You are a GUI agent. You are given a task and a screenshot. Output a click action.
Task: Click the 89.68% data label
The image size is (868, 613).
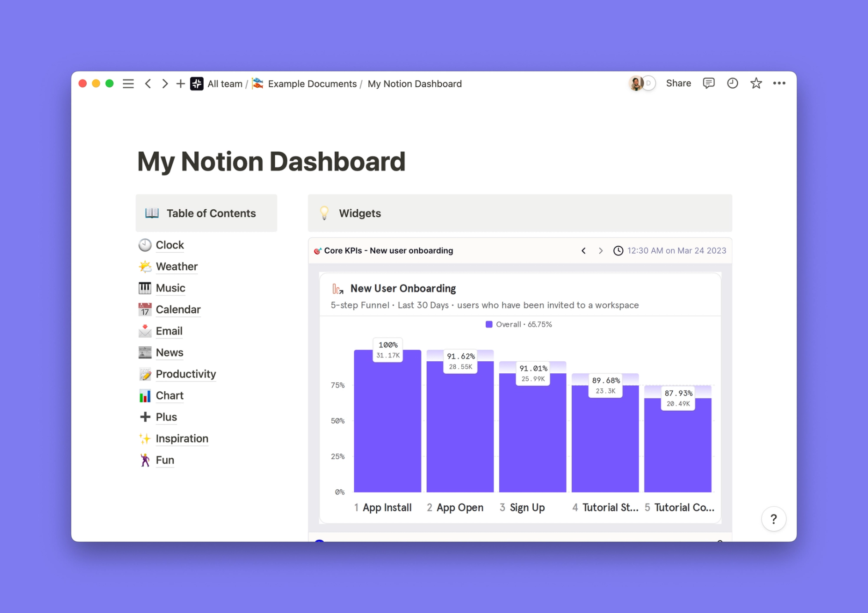606,385
